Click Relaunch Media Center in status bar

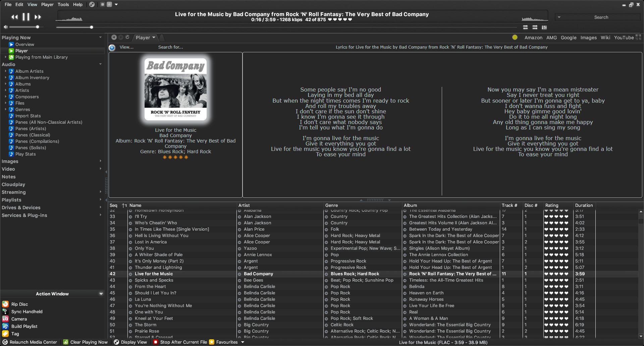pyautogui.click(x=30, y=342)
